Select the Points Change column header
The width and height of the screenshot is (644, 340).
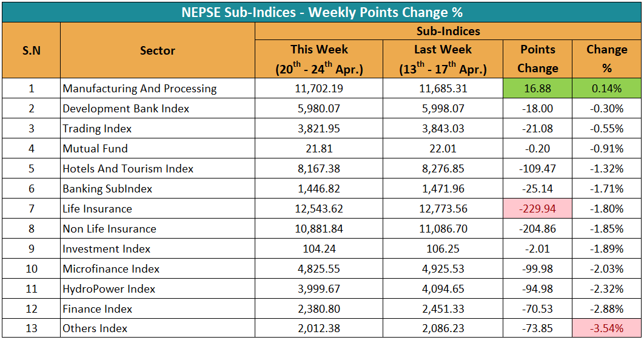coord(537,59)
